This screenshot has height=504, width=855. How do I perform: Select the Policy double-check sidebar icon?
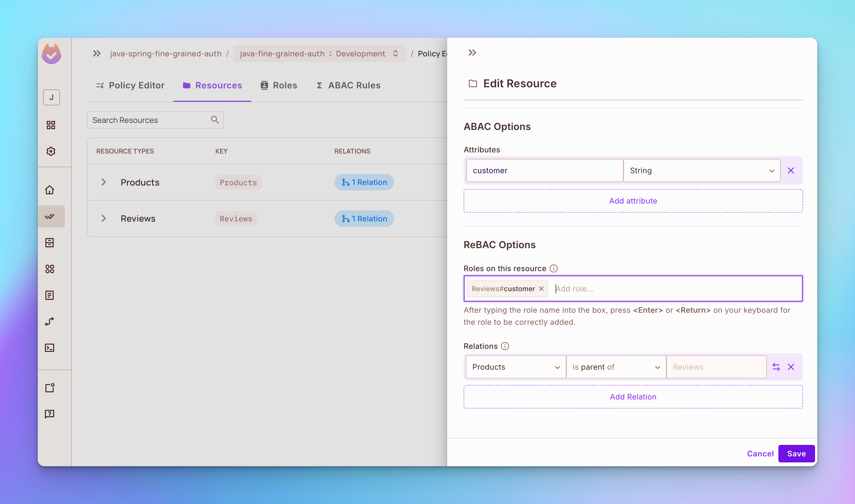tap(50, 216)
